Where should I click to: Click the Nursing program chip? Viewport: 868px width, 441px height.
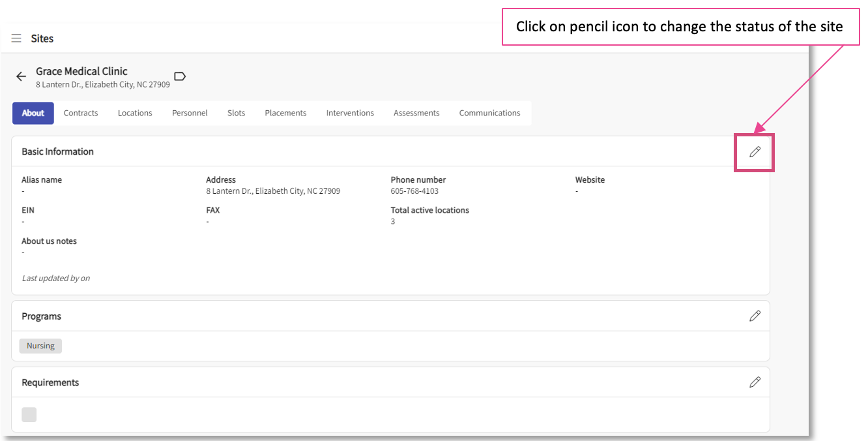[40, 346]
